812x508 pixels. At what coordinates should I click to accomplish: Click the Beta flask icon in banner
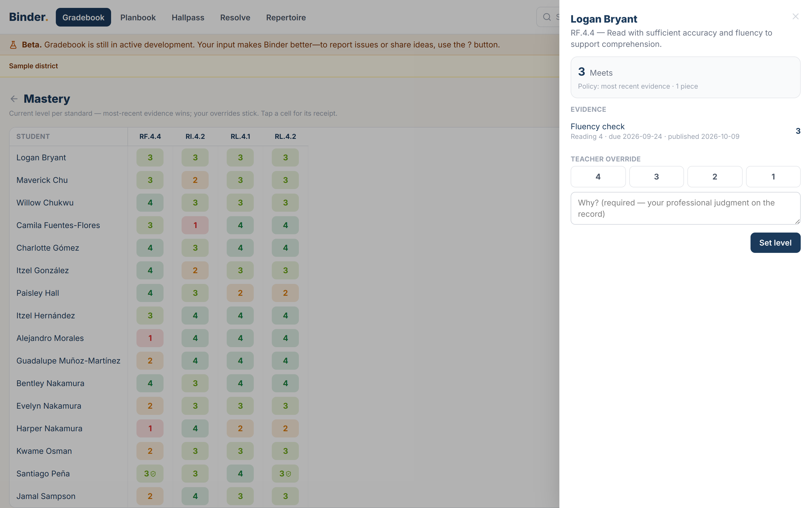tap(13, 45)
